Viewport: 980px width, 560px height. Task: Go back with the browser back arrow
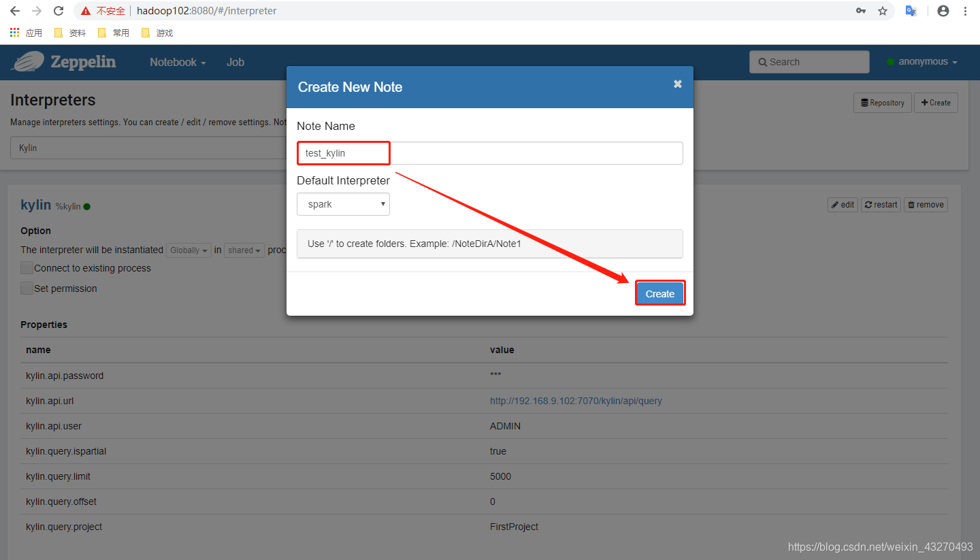[15, 11]
